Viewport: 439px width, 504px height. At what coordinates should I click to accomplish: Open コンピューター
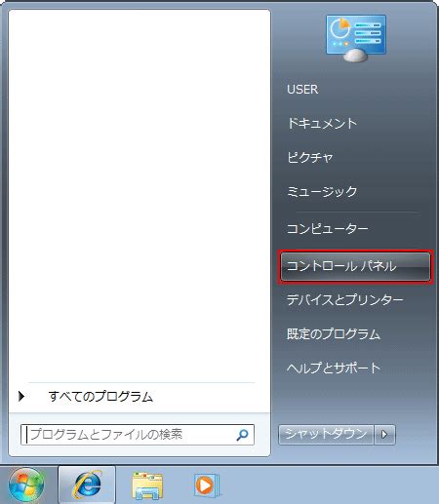[327, 229]
